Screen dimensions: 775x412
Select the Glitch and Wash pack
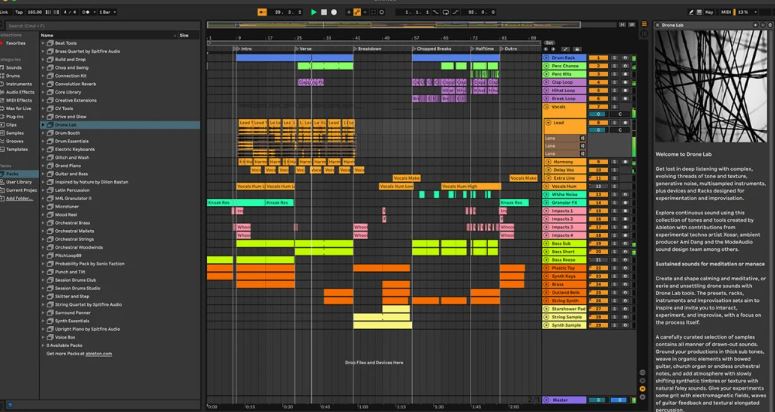click(x=72, y=158)
